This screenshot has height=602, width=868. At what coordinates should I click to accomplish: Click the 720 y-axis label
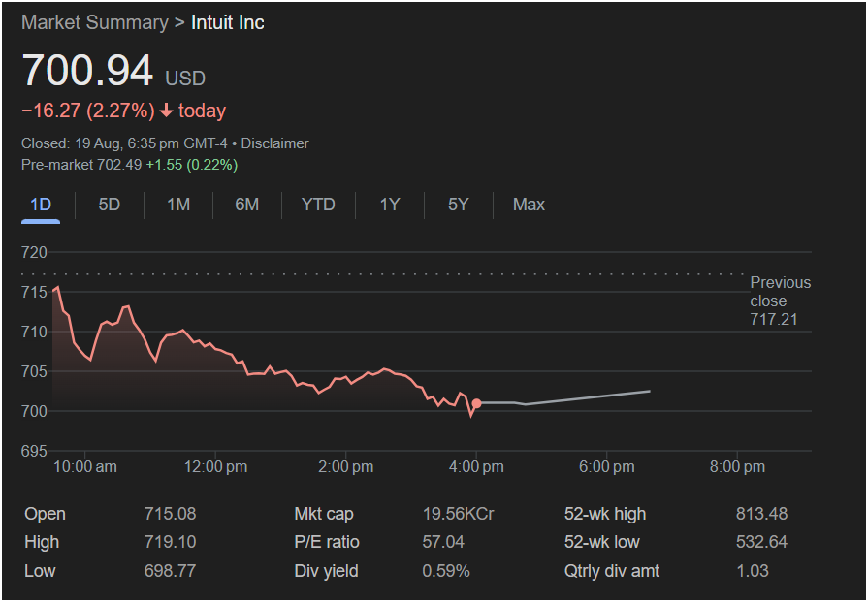34,252
